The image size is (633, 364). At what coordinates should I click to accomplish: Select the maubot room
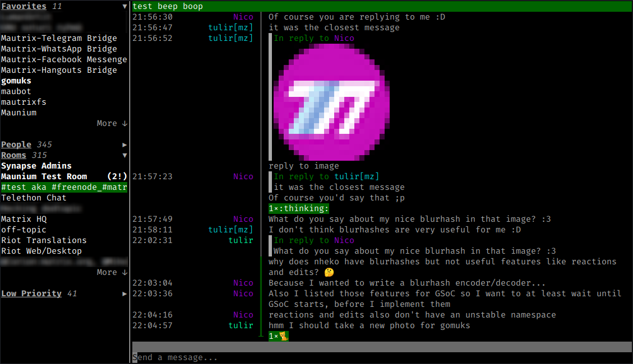tap(16, 91)
